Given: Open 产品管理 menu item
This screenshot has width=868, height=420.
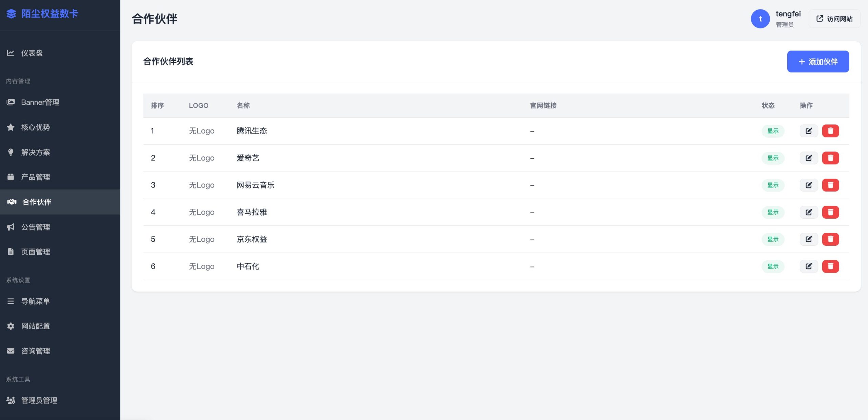Looking at the screenshot, I should click(x=60, y=177).
